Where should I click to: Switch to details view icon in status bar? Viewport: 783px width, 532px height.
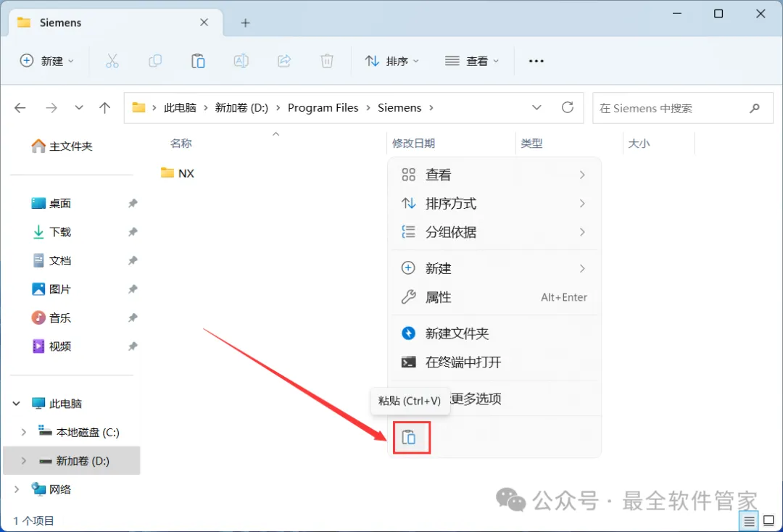tap(749, 522)
